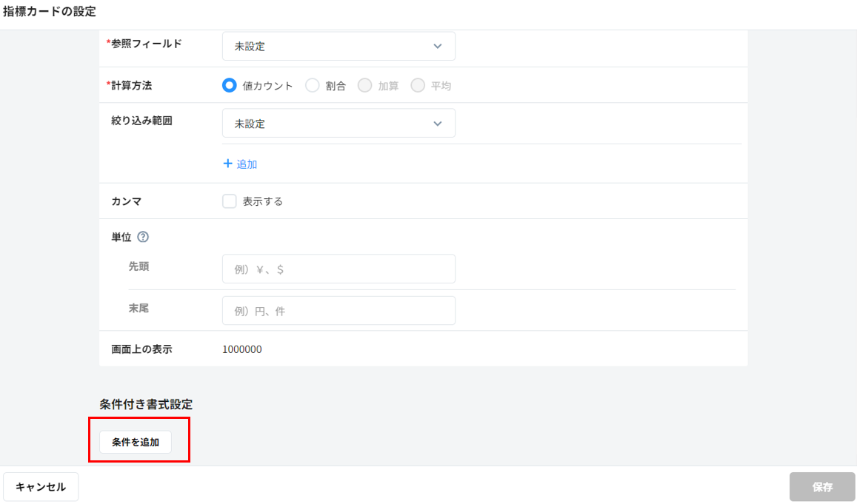
Task: Expand the 絞り込み範囲 dropdown
Action: (x=339, y=124)
